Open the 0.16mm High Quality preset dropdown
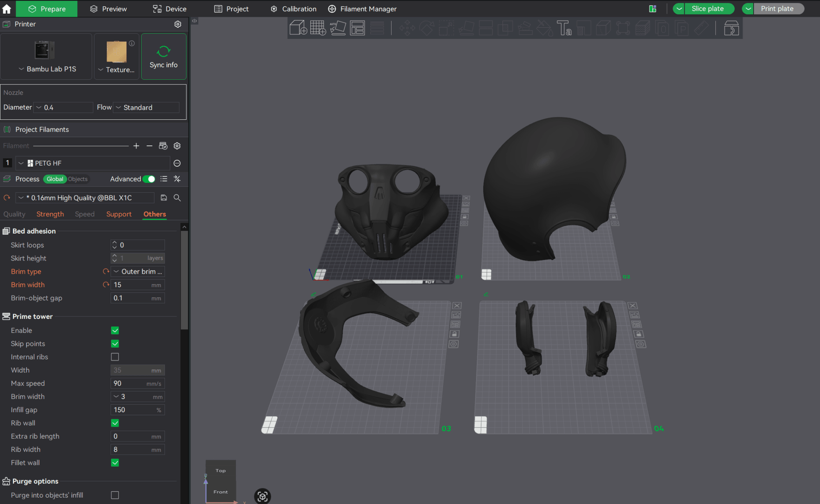Screen dimensions: 820x504 85,198
